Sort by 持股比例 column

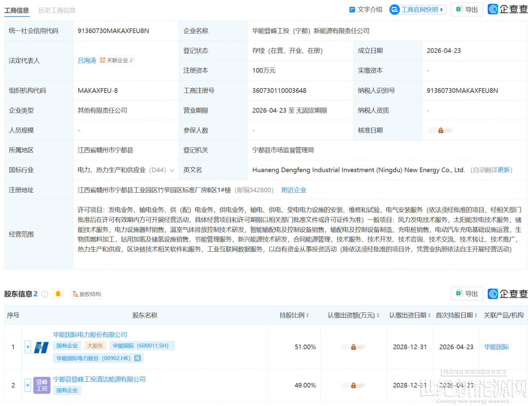pyautogui.click(x=308, y=315)
